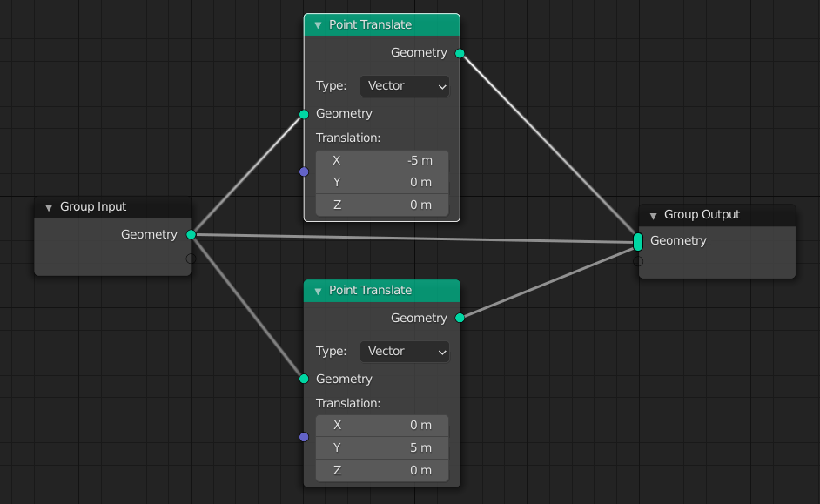Click X translation field showing -5 m

coord(382,160)
